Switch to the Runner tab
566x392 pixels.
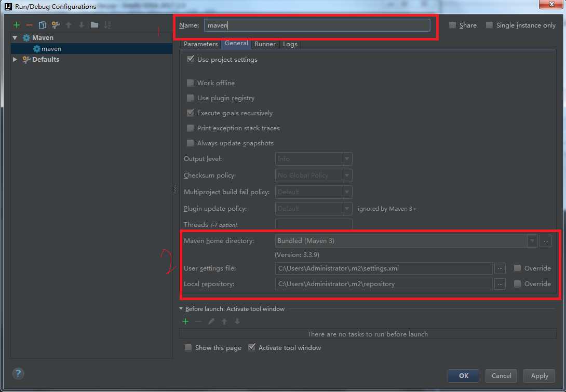[265, 44]
